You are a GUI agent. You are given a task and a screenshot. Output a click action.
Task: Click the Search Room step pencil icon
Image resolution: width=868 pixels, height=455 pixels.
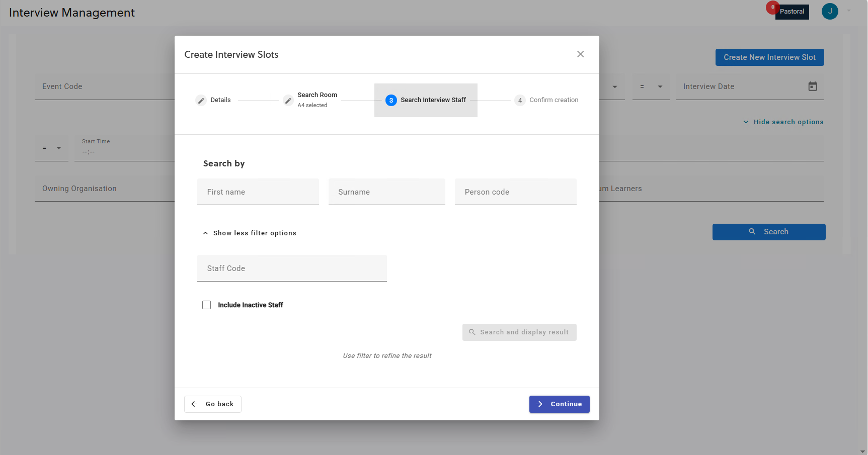(288, 101)
